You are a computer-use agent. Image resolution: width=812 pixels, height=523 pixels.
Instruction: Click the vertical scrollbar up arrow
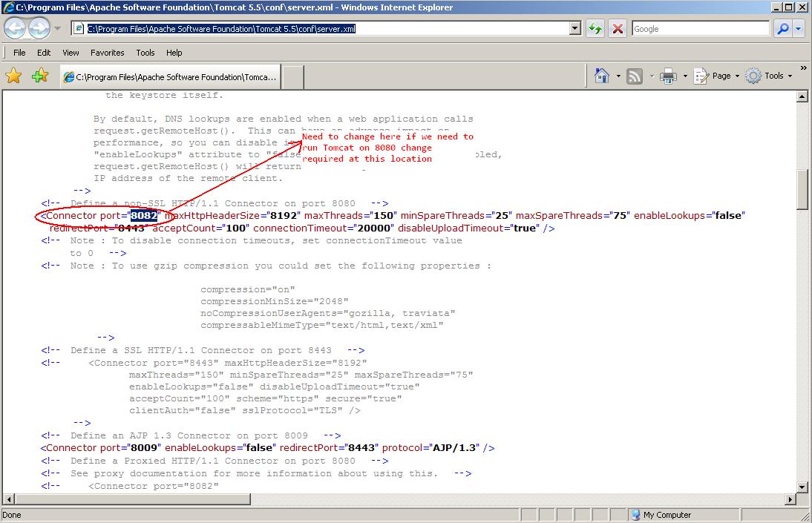pyautogui.click(x=802, y=96)
